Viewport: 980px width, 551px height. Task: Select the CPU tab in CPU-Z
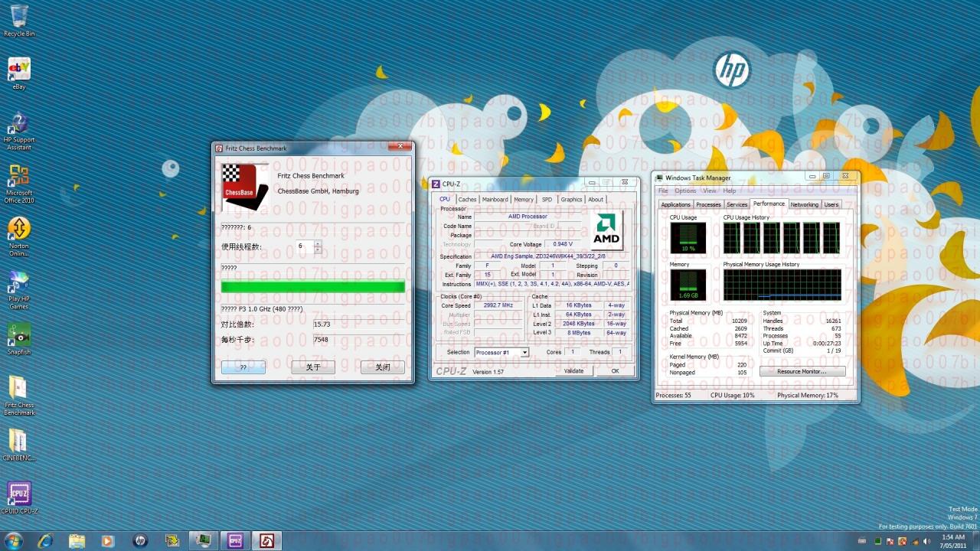click(445, 199)
